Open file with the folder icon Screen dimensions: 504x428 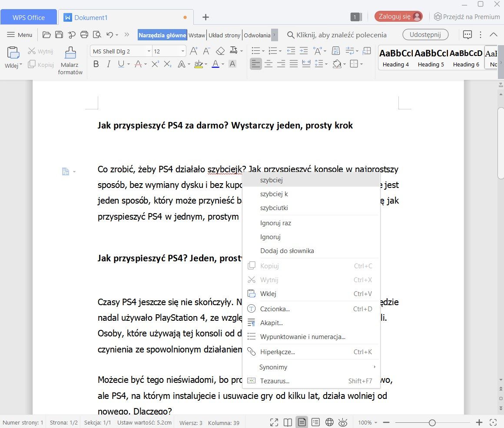coord(46,35)
